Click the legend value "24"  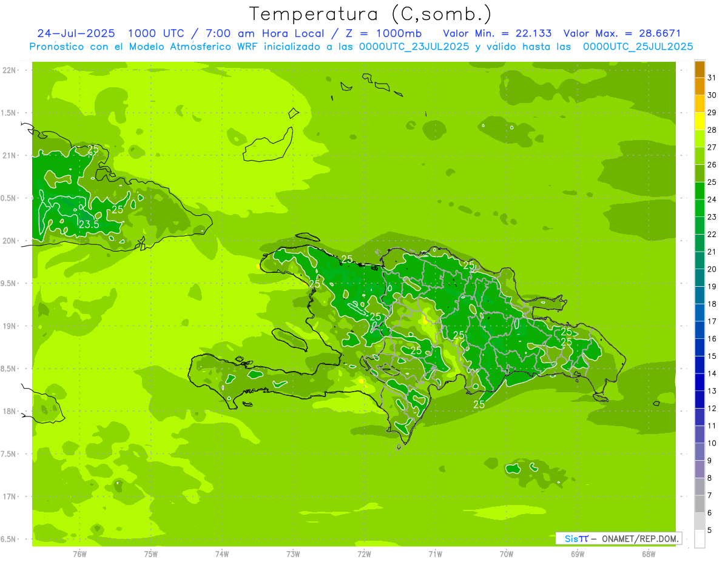[x=712, y=199]
